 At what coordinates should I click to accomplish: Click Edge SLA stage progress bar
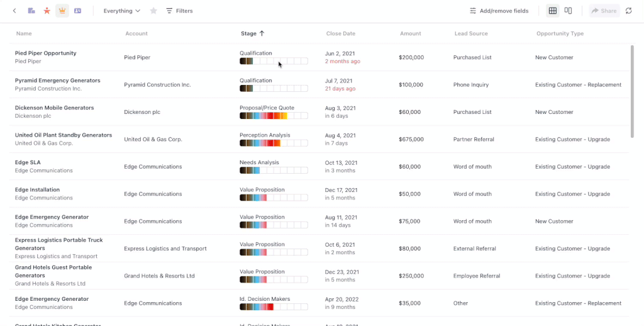tap(274, 170)
